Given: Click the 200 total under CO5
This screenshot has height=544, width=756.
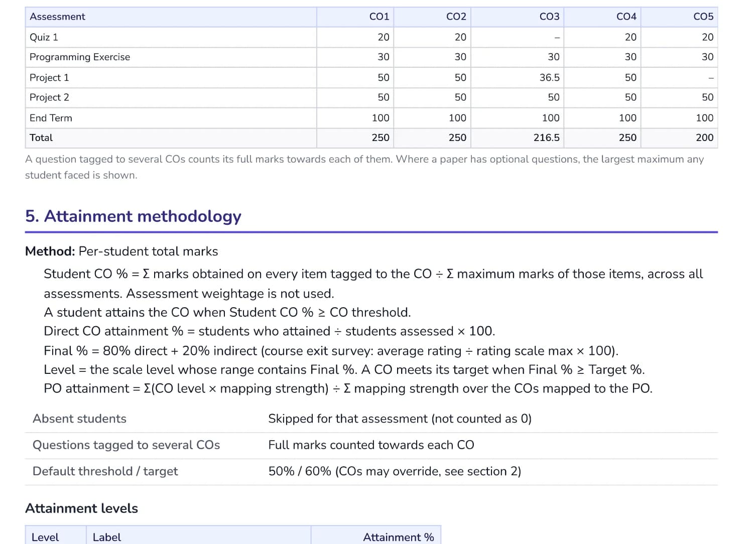Looking at the screenshot, I should [x=704, y=138].
